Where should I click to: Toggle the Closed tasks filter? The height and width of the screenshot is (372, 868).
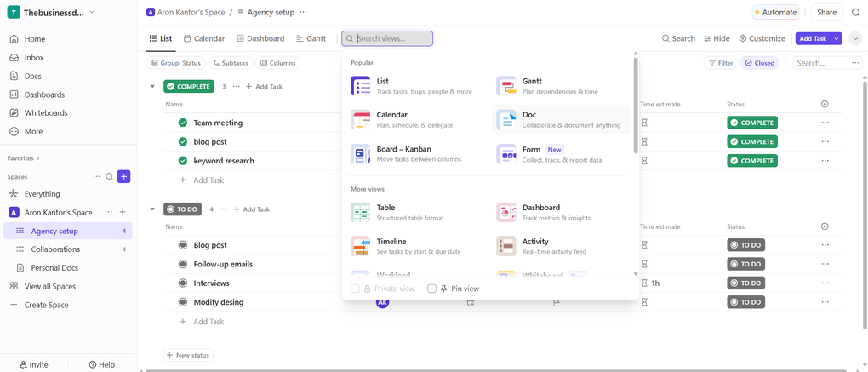[759, 63]
